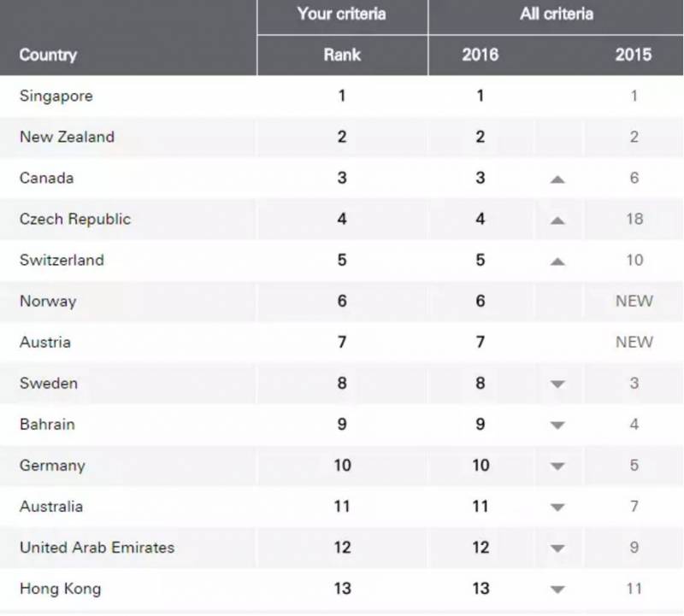Open the Singapore country entry
684x616 pixels.
(x=56, y=96)
